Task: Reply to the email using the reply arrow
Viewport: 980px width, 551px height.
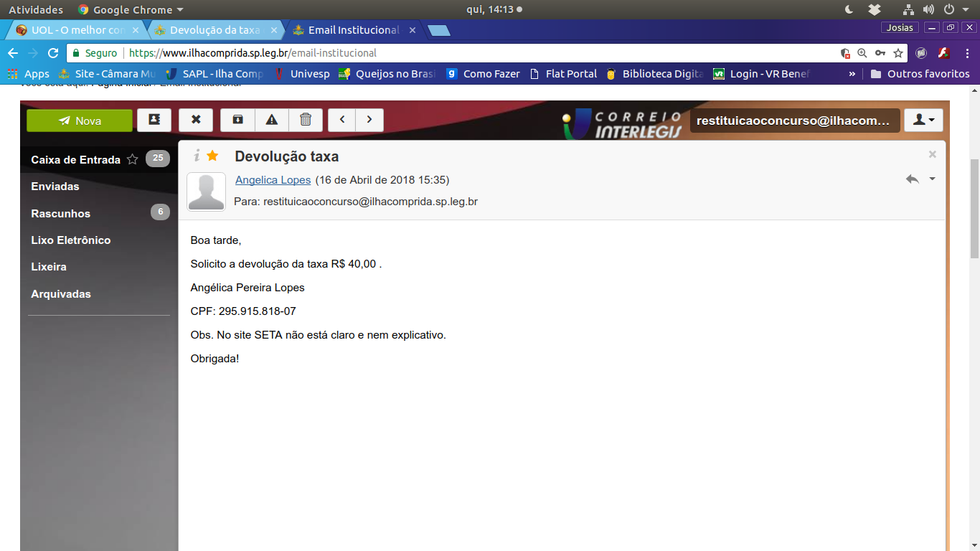Action: point(912,179)
